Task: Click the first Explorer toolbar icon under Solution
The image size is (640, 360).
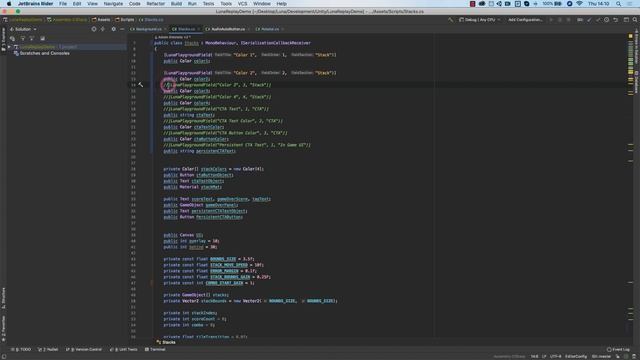Action: coord(13,38)
